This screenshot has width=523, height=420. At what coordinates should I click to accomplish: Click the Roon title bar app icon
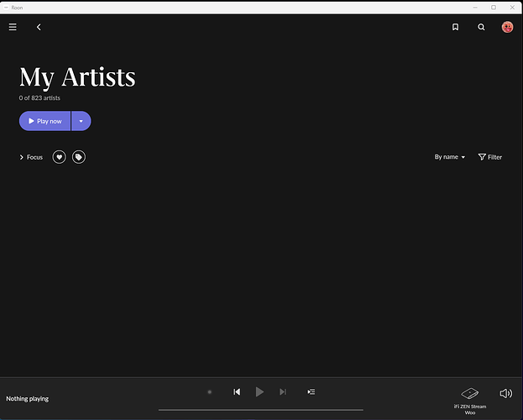point(6,8)
